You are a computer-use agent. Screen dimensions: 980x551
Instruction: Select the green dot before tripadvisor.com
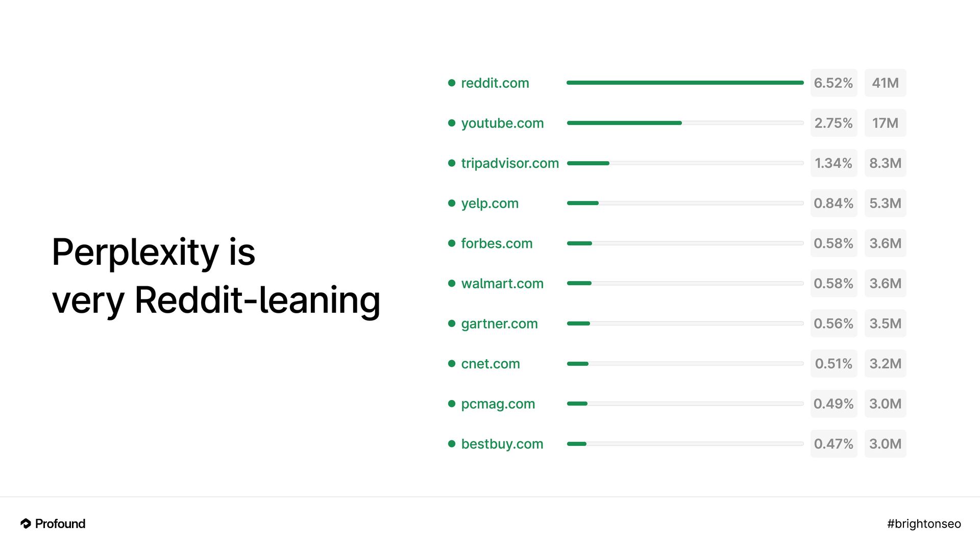452,163
